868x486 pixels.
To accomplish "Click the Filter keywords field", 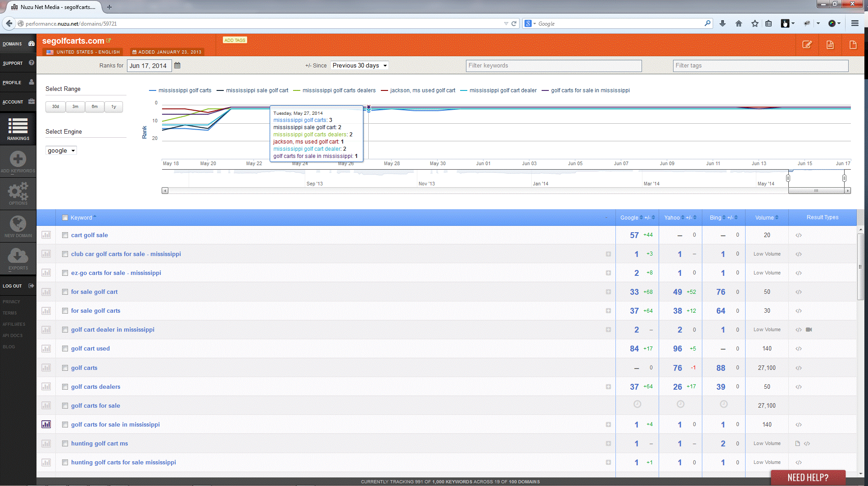I will click(554, 66).
